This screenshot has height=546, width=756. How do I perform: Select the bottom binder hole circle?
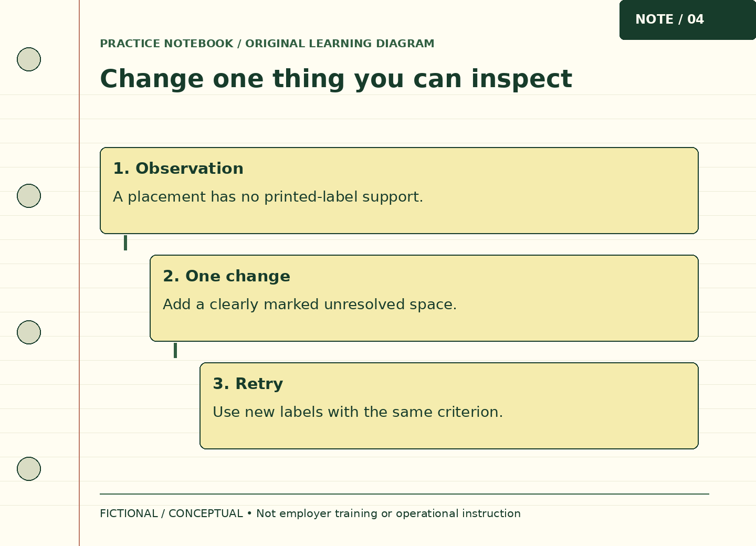click(29, 469)
